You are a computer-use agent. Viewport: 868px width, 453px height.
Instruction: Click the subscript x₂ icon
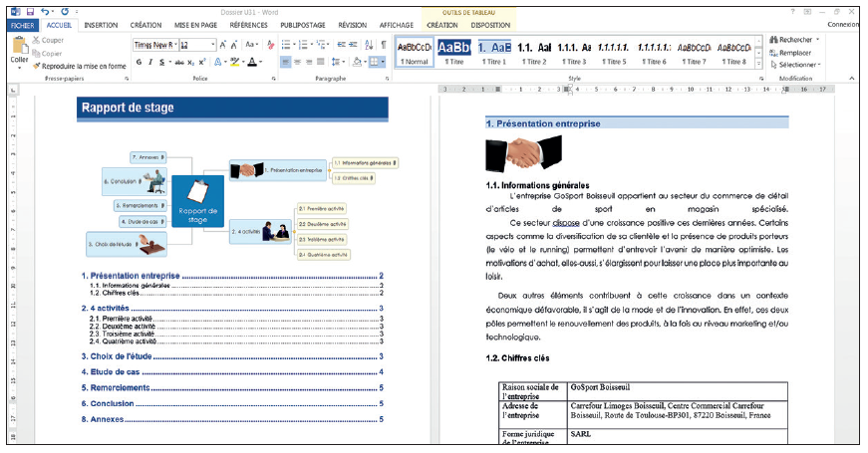192,62
